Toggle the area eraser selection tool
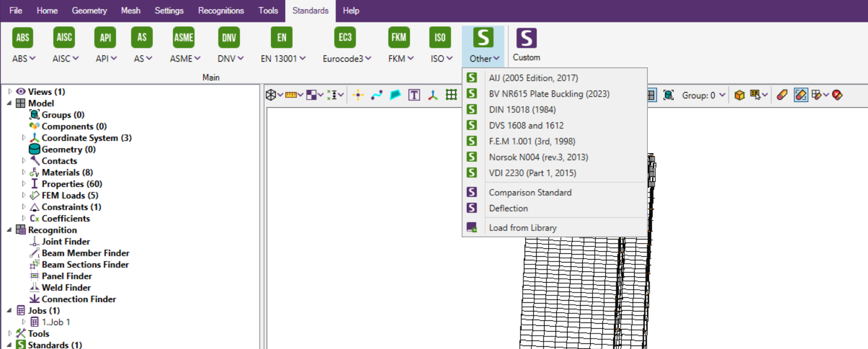 click(801, 95)
